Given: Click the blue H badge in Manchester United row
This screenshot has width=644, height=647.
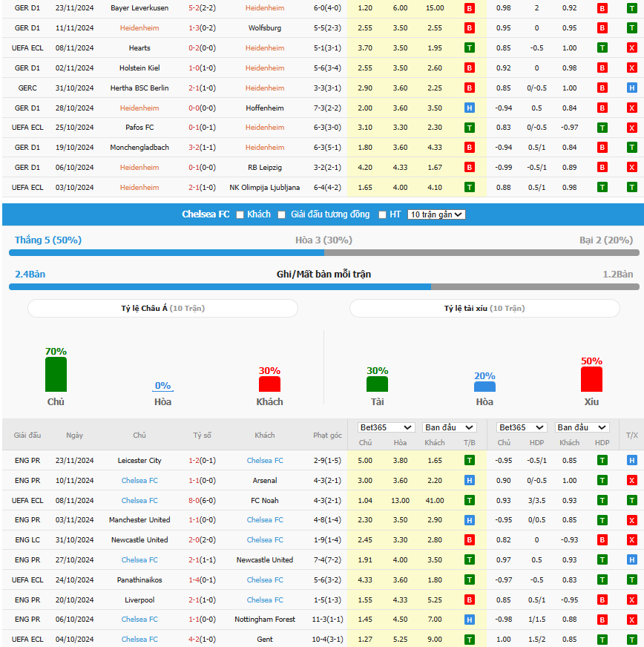Looking at the screenshot, I should tap(469, 520).
